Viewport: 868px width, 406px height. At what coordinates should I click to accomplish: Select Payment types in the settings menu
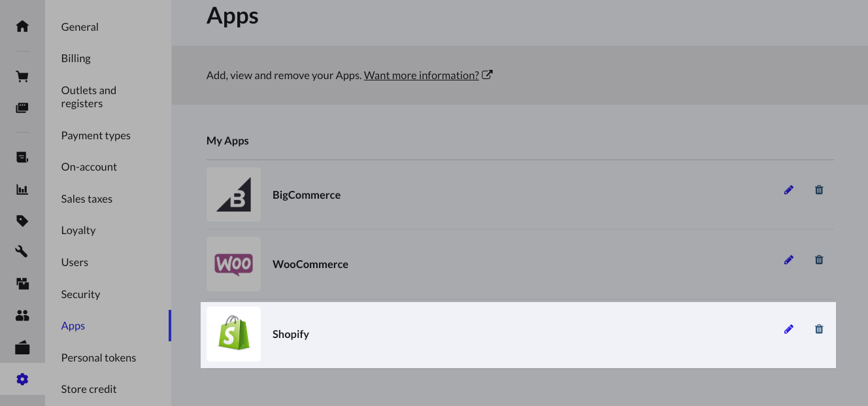[95, 135]
